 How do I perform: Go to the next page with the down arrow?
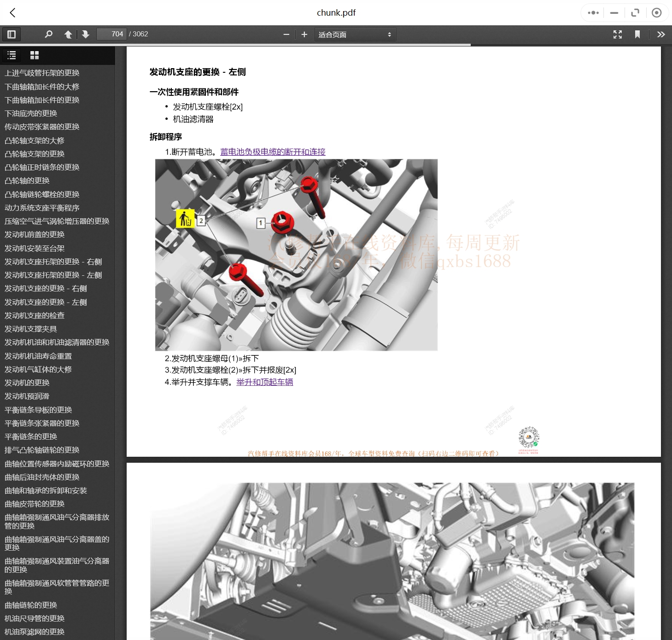86,34
